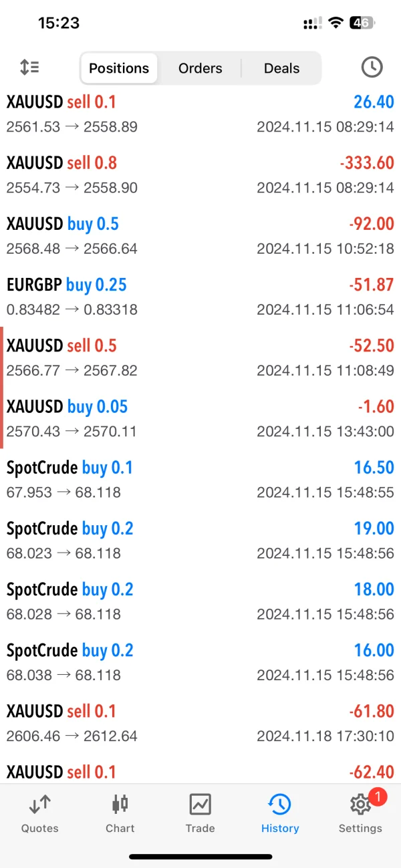Open the Quotes arrows icon

39,804
